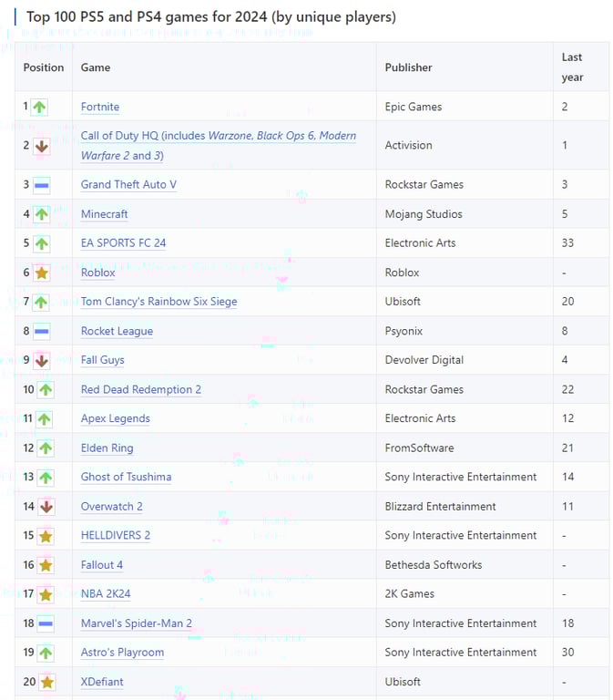The height and width of the screenshot is (700, 613).
Task: Click the star icon beside NBA 2K24
Action: coord(46,594)
